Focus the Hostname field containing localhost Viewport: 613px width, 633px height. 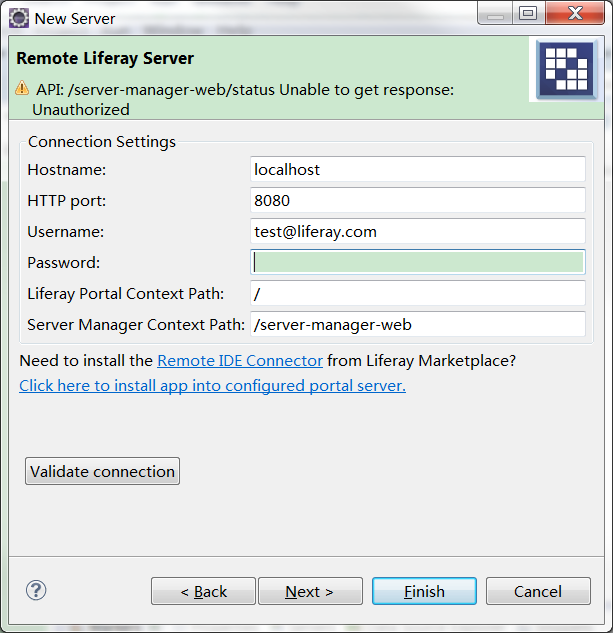[x=417, y=170]
